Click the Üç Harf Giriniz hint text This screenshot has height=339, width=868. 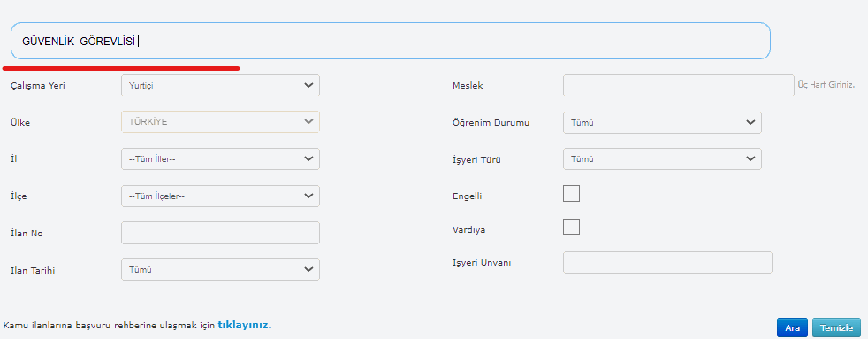[x=826, y=85]
